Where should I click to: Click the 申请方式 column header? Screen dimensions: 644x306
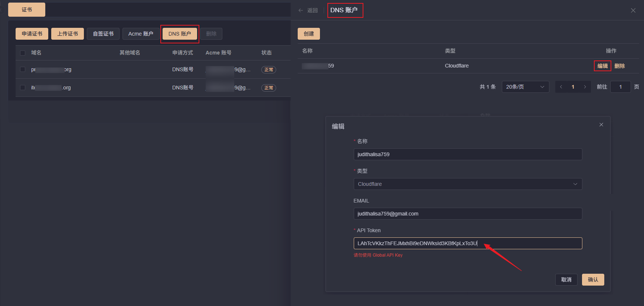(183, 53)
